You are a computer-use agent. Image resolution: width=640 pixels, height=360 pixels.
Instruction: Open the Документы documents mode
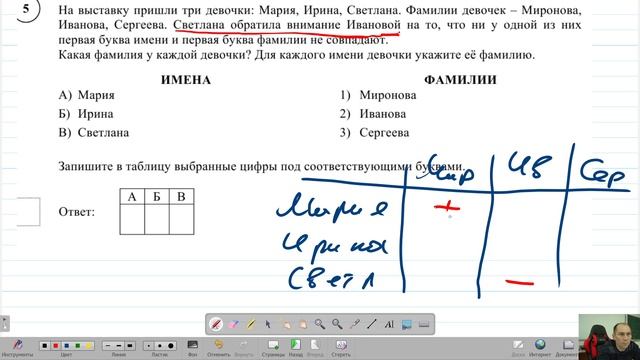[x=567, y=348]
